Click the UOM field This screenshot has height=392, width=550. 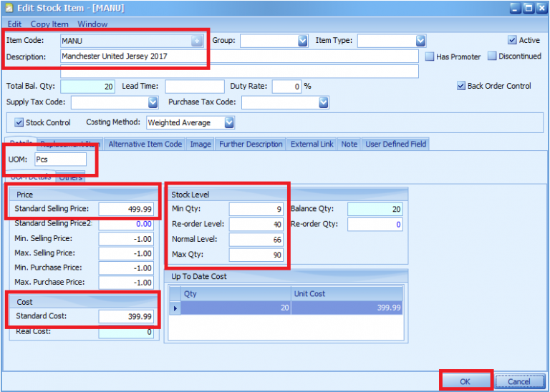[60, 160]
